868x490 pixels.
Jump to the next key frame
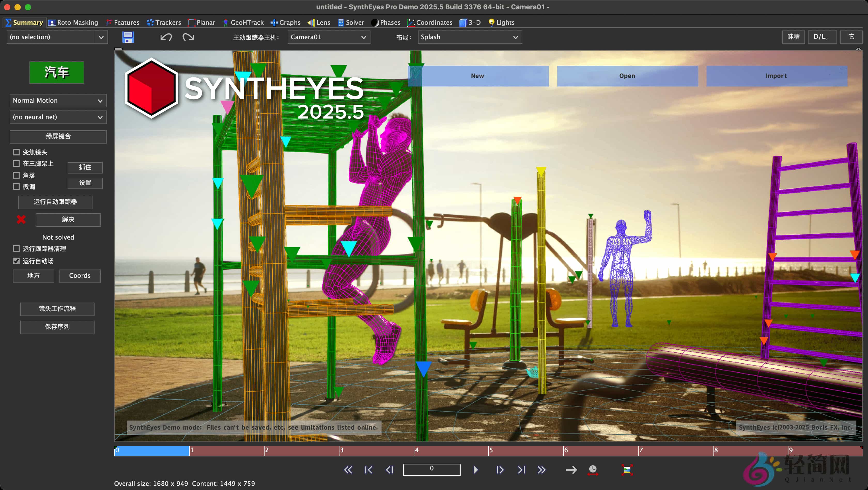[x=521, y=470]
